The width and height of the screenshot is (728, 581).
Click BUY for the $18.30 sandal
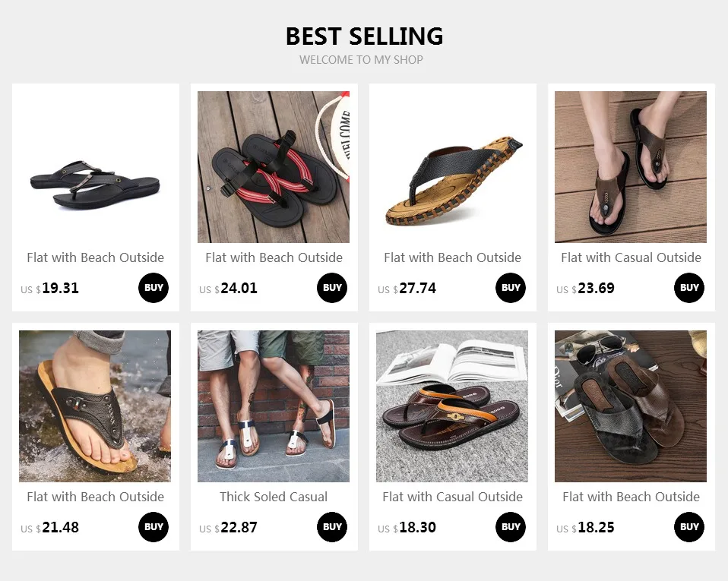(511, 527)
